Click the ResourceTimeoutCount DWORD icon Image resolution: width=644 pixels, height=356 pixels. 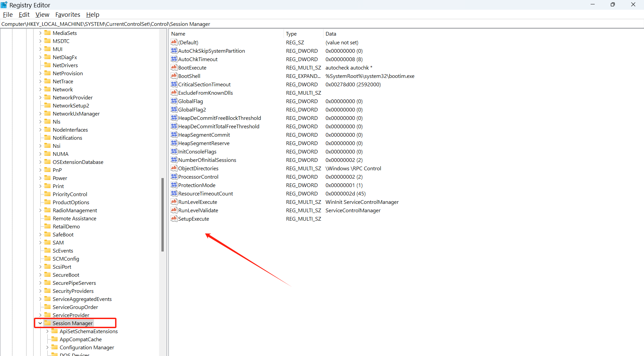(x=174, y=193)
